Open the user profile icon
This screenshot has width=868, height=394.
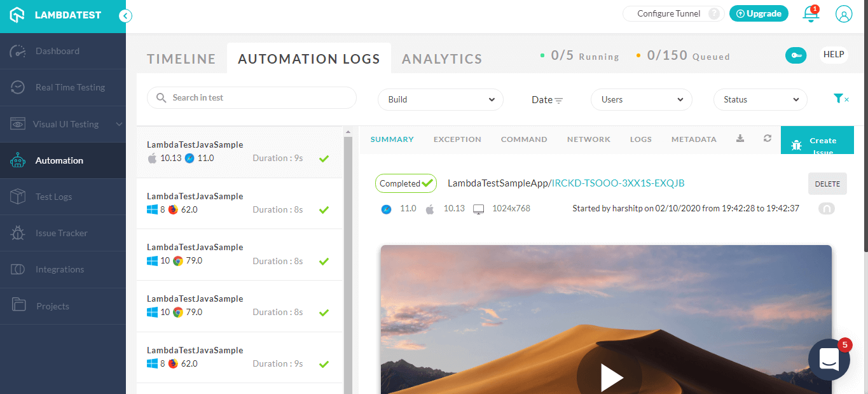pyautogui.click(x=844, y=14)
